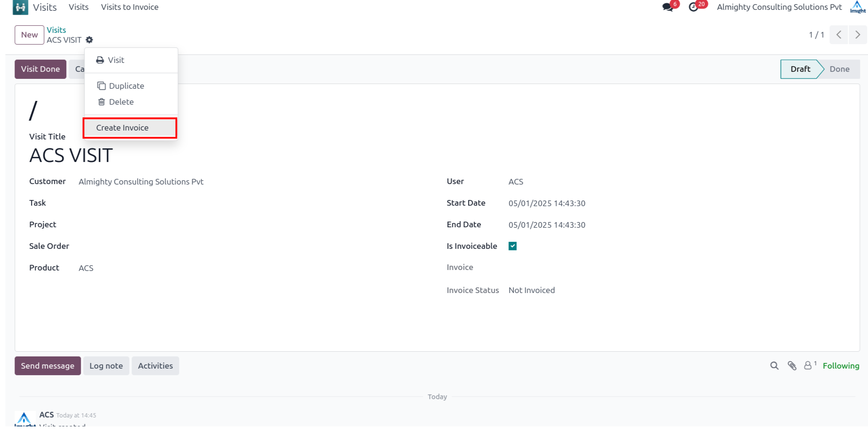This screenshot has width=868, height=433.
Task: Click the Following subscription button
Action: tap(841, 366)
